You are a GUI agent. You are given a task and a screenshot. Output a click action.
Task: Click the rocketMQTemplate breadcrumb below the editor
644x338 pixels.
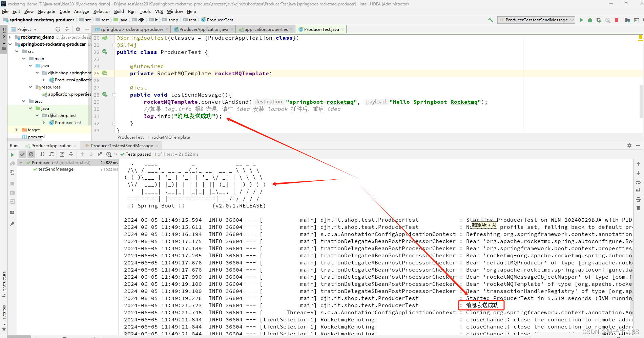171,137
